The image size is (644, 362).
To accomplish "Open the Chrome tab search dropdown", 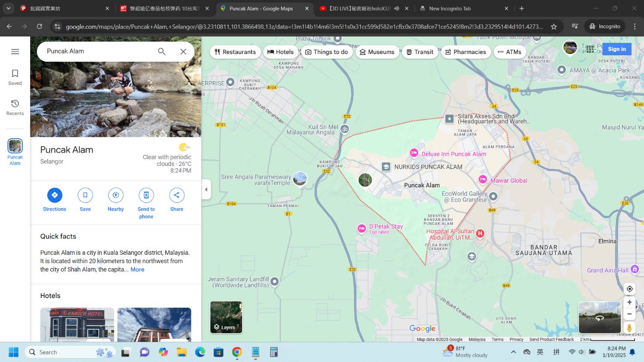I will tap(8, 8).
